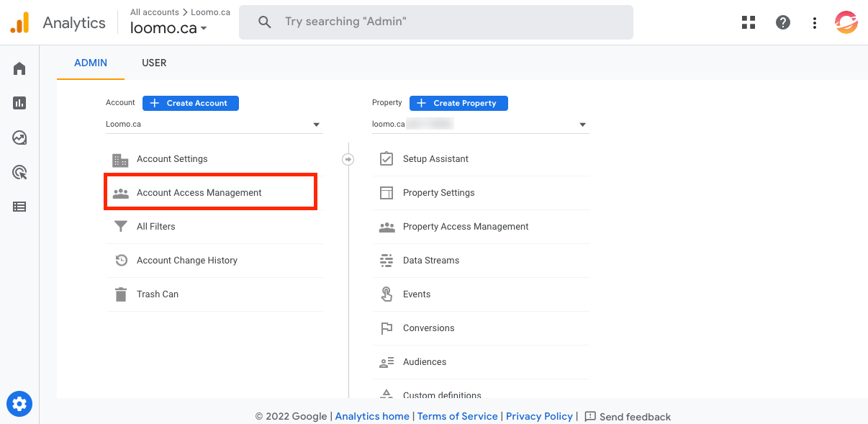Open the Loomo.ca account dropdown

pyautogui.click(x=214, y=125)
